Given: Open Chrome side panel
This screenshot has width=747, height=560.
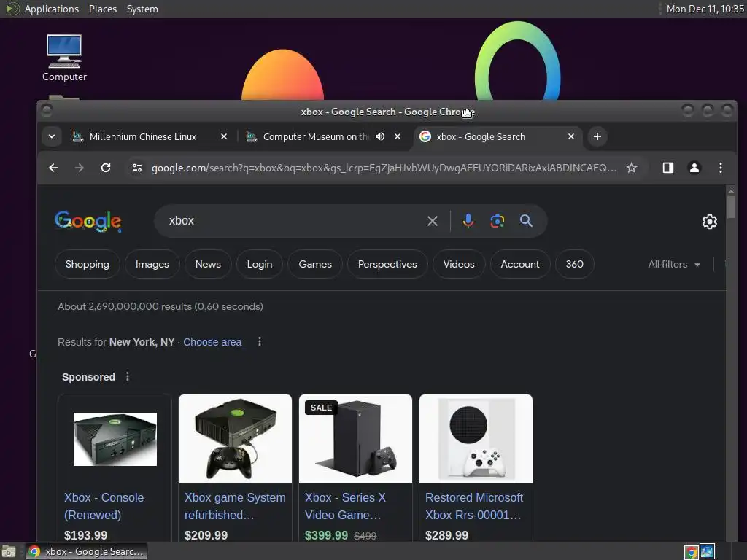Looking at the screenshot, I should [668, 168].
